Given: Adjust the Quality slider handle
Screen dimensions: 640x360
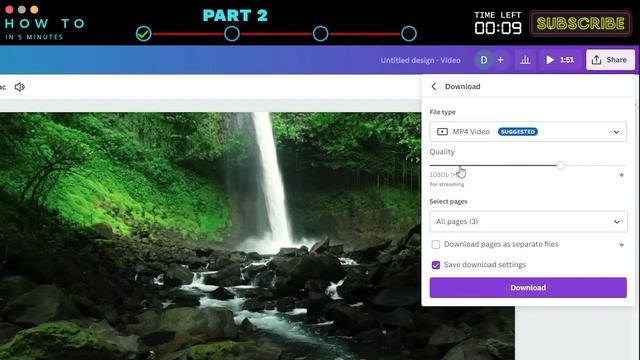Looking at the screenshot, I should tap(560, 165).
